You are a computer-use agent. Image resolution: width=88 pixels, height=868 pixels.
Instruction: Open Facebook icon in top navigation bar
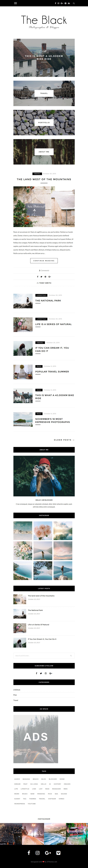[x=56, y=3]
